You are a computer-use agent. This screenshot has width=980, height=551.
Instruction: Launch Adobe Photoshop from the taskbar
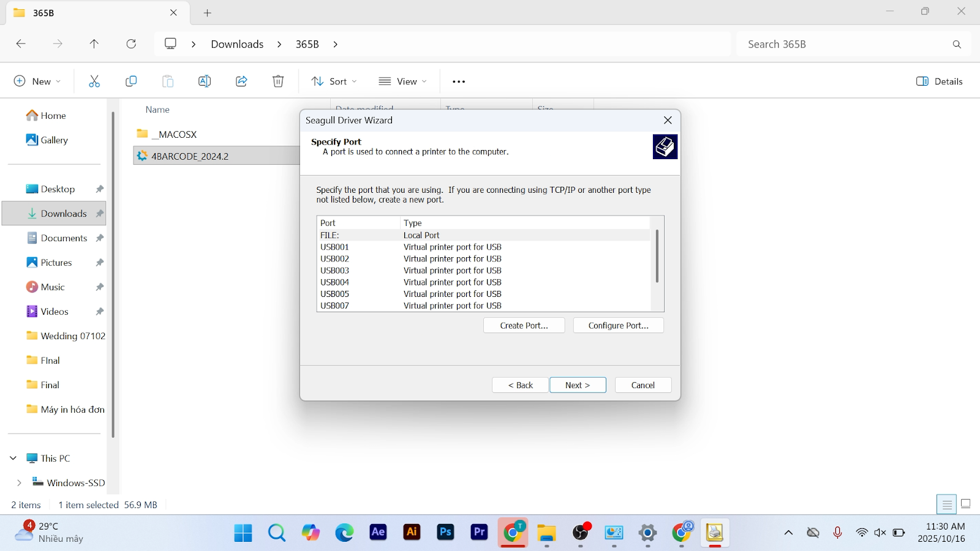[445, 533]
